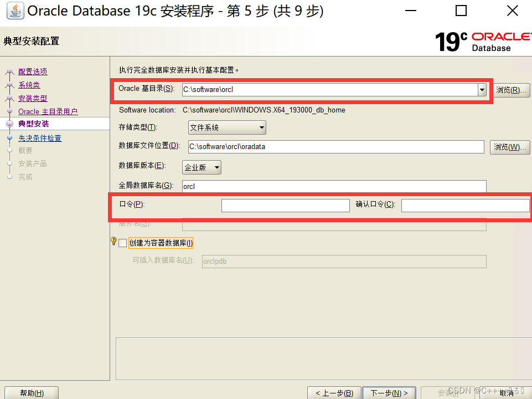
Task: Click the 完成 step in the sidebar
Action: [25, 177]
